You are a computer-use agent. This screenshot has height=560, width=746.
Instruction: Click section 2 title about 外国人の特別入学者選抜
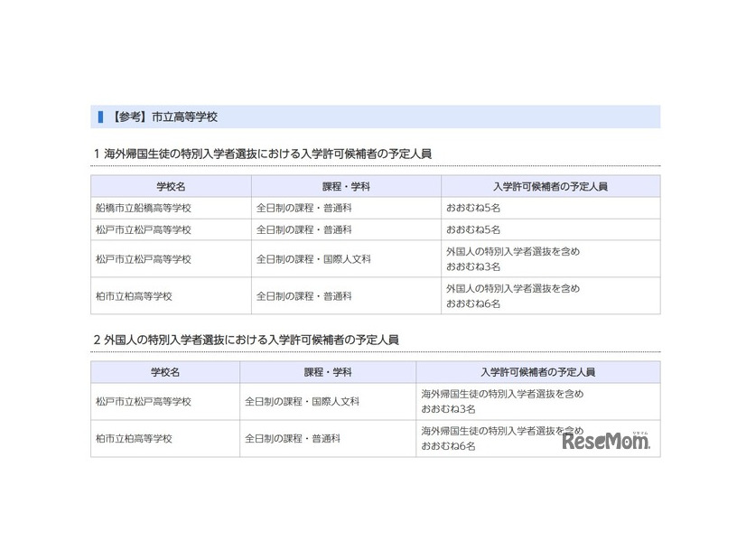point(246,340)
